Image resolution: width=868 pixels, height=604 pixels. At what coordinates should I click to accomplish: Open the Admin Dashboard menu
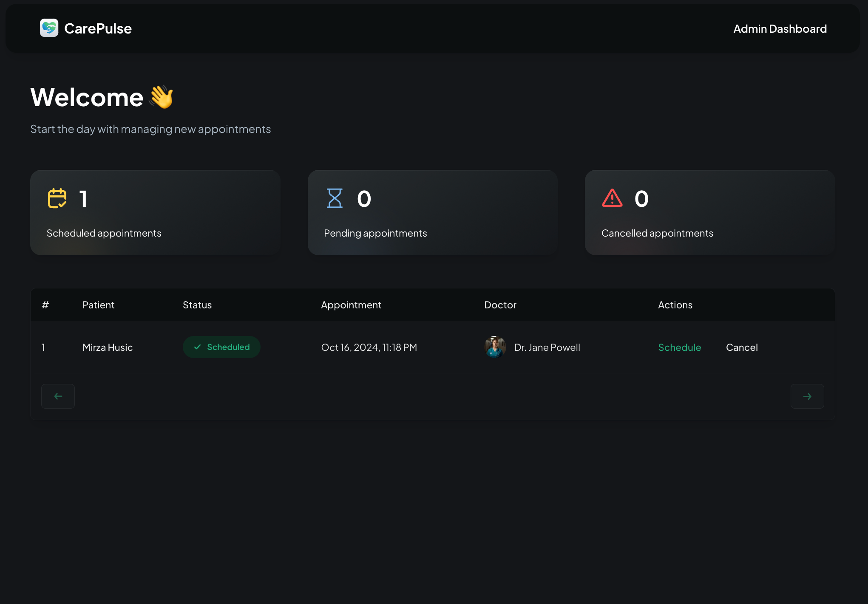(780, 28)
